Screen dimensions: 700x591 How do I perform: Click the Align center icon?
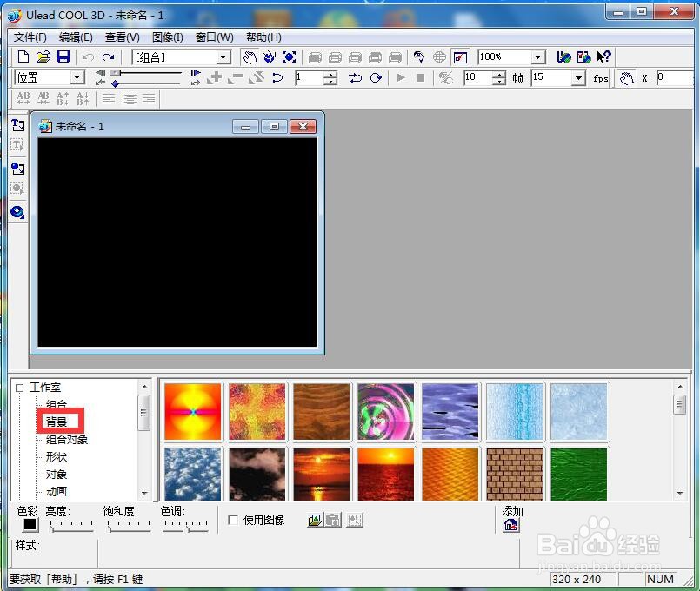point(130,98)
